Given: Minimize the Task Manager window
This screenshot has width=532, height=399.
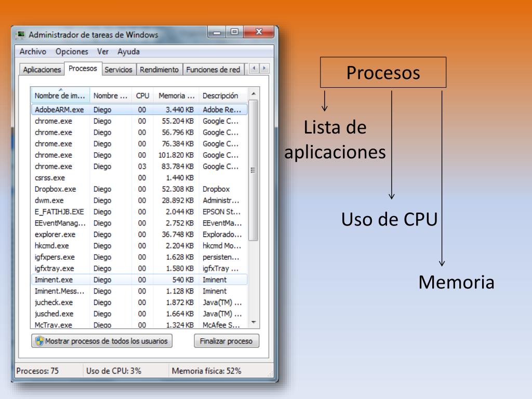Looking at the screenshot, I should tap(217, 32).
